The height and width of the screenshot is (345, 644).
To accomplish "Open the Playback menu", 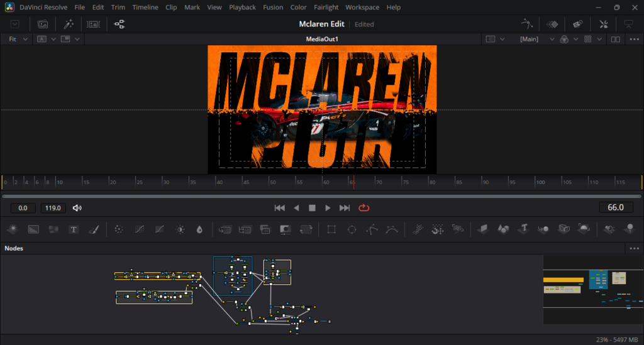I will (242, 8).
